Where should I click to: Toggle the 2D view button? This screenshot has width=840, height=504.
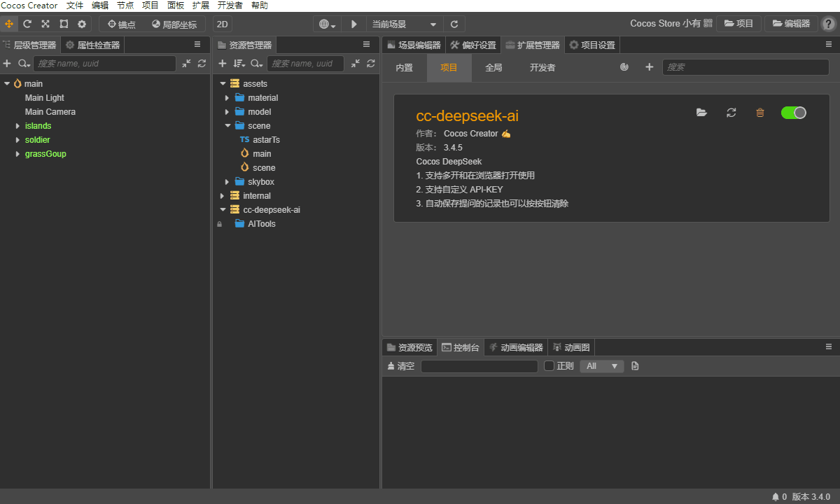coord(223,24)
